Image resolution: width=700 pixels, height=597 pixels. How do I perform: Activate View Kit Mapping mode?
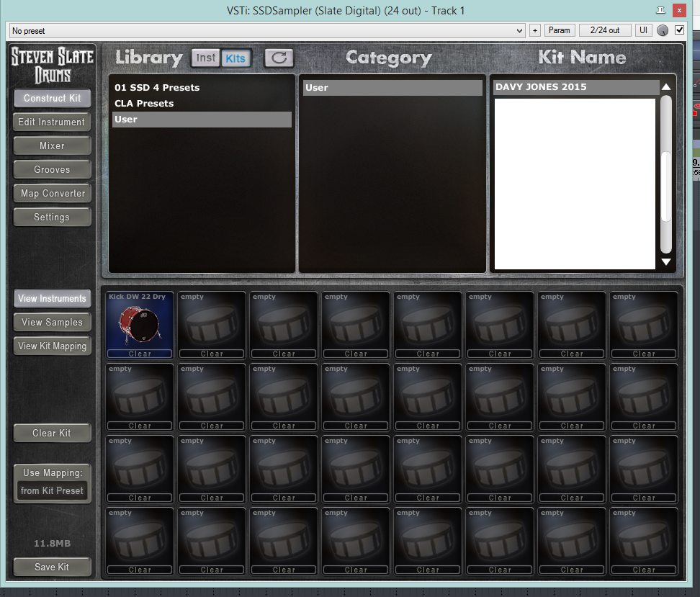coord(53,346)
